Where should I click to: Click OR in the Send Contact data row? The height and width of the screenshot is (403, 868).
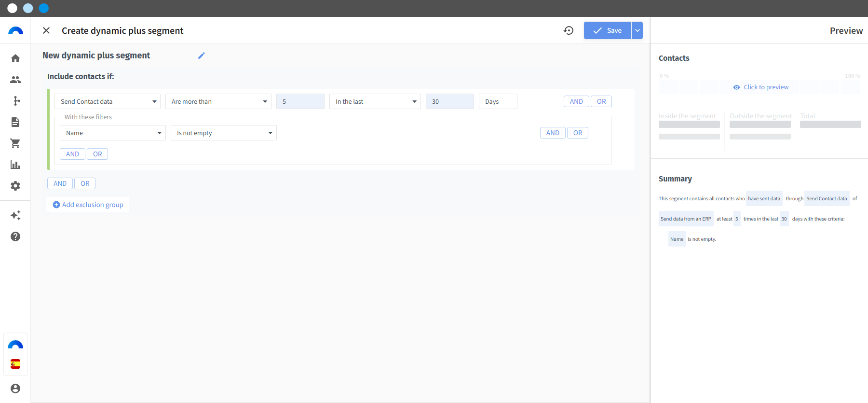point(601,101)
